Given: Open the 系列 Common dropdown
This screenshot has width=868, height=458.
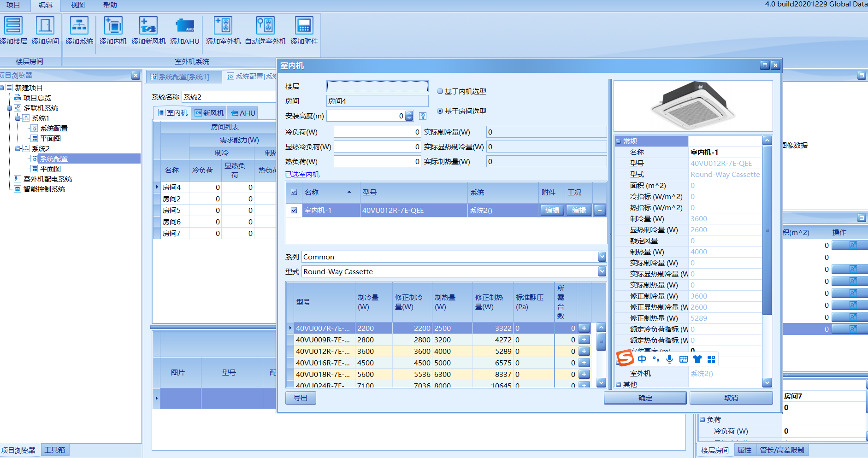Looking at the screenshot, I should pyautogui.click(x=602, y=257).
